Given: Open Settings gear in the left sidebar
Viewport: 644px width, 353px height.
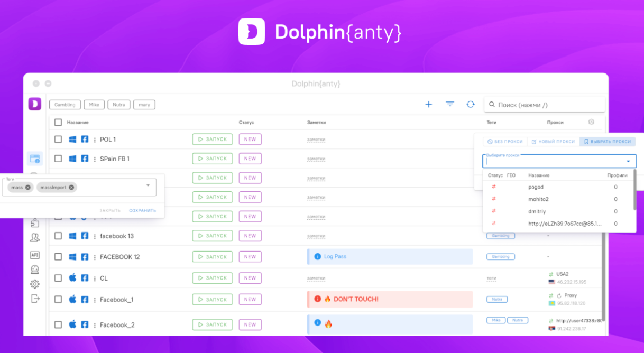Looking at the screenshot, I should coord(34,283).
